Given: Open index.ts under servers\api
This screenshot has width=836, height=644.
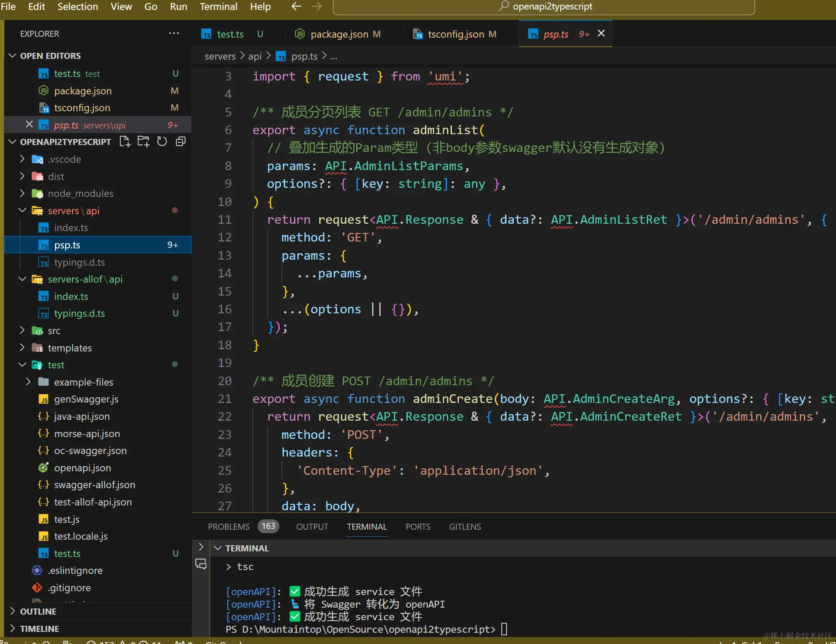Looking at the screenshot, I should [97, 228].
